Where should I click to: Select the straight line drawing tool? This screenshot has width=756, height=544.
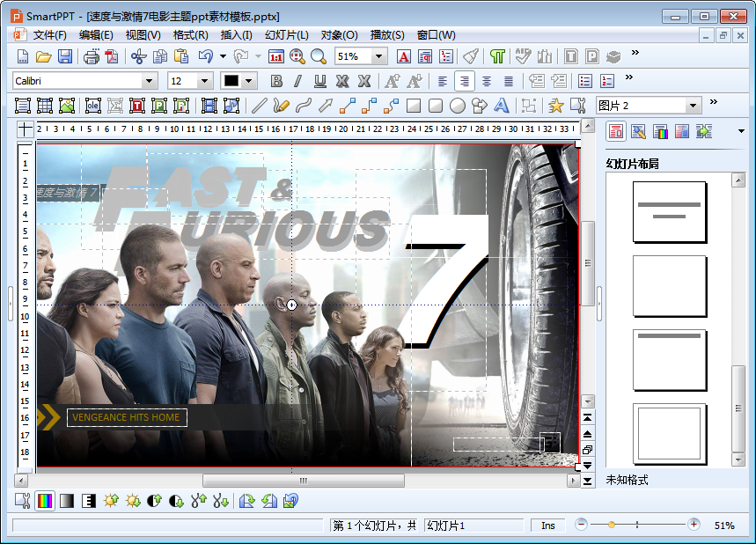click(x=260, y=106)
